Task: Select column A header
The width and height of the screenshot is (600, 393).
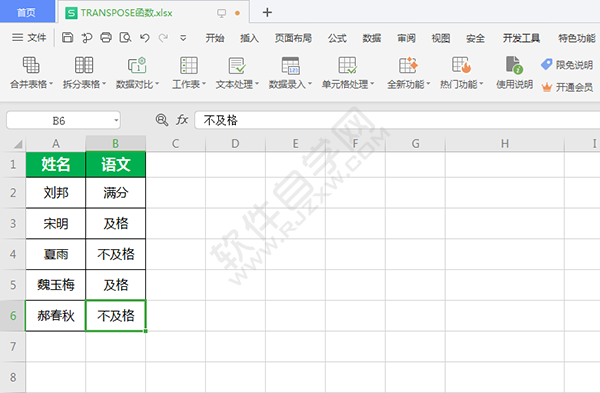Action: [x=56, y=144]
